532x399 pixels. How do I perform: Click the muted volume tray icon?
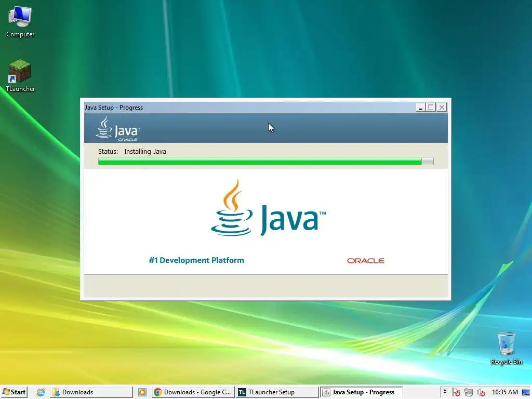point(481,393)
